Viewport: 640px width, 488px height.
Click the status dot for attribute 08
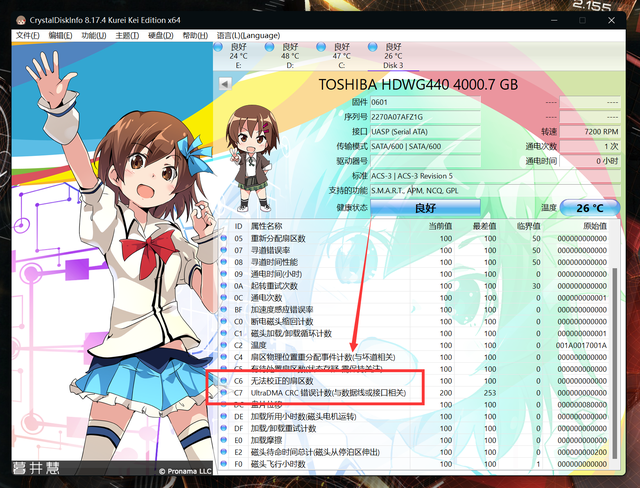click(x=224, y=262)
